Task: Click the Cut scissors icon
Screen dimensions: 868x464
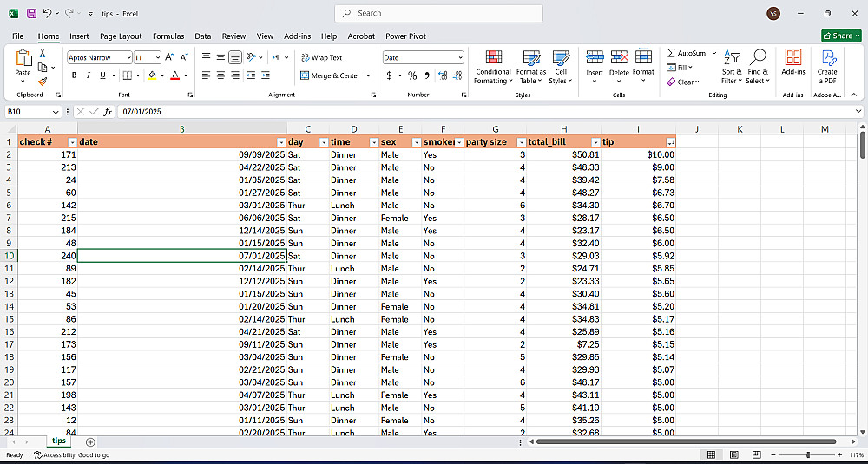Action: coord(43,54)
